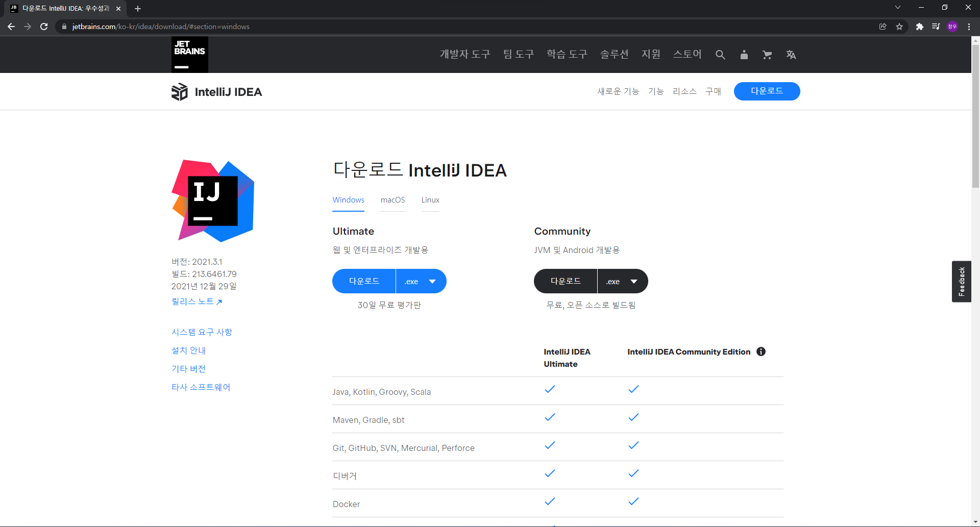The width and height of the screenshot is (980, 527).
Task: Open the shopping cart icon
Action: [767, 55]
